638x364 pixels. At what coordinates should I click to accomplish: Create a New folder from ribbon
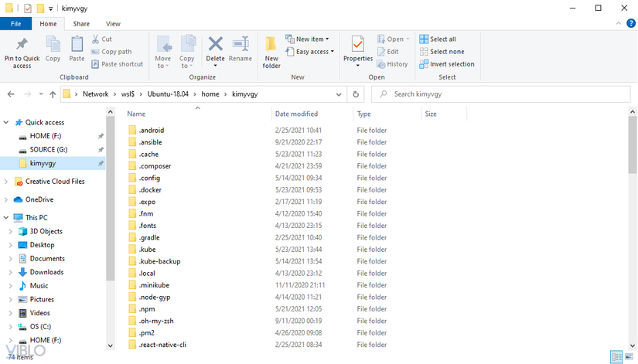click(x=271, y=52)
